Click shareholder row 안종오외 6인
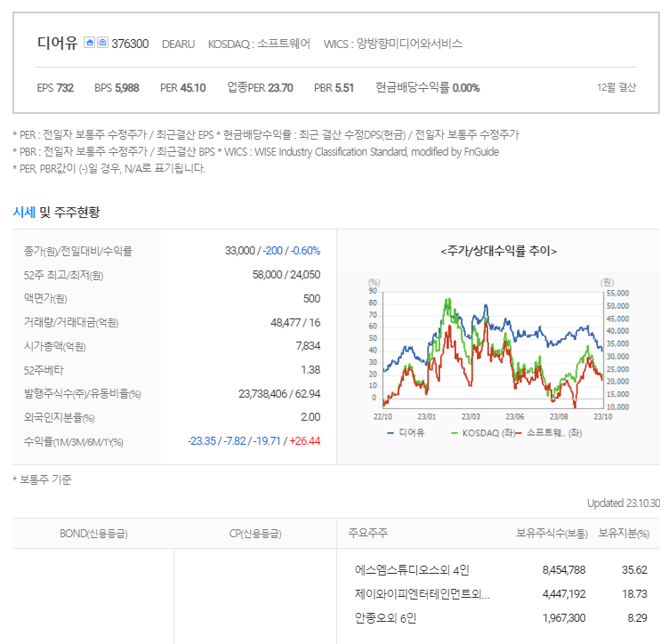Viewport: 668px width, 644px height. click(x=385, y=617)
